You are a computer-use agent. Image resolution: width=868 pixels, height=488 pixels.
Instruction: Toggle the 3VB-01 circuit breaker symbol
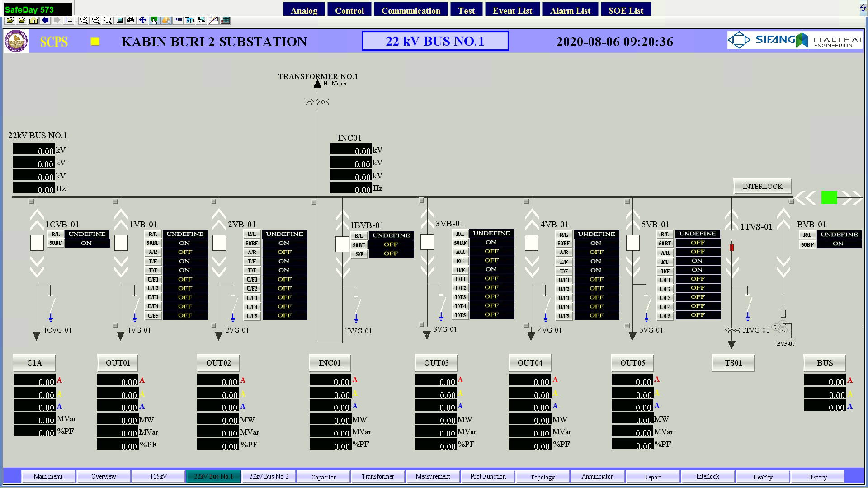coord(427,242)
